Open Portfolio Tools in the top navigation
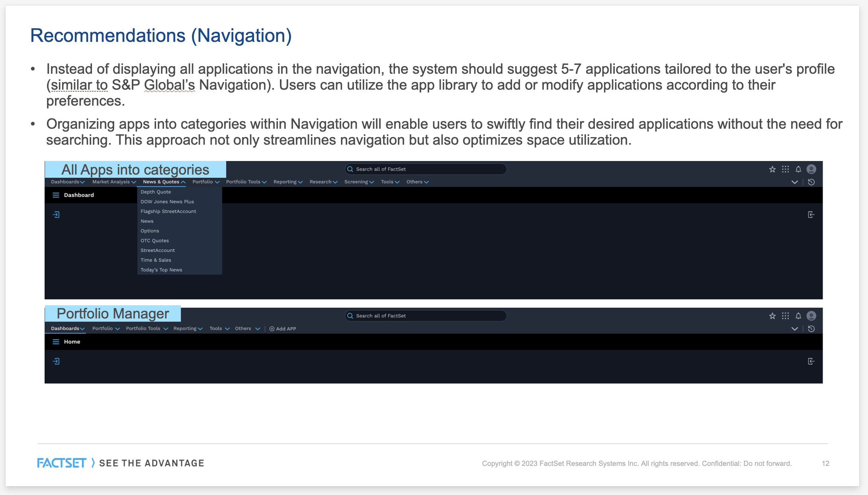This screenshot has height=495, width=868. [246, 182]
